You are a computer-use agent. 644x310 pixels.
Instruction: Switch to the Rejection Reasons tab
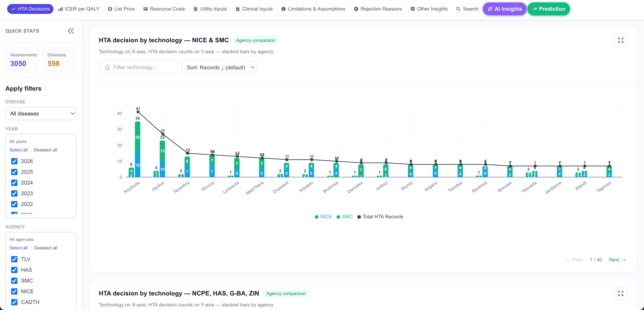coord(378,9)
